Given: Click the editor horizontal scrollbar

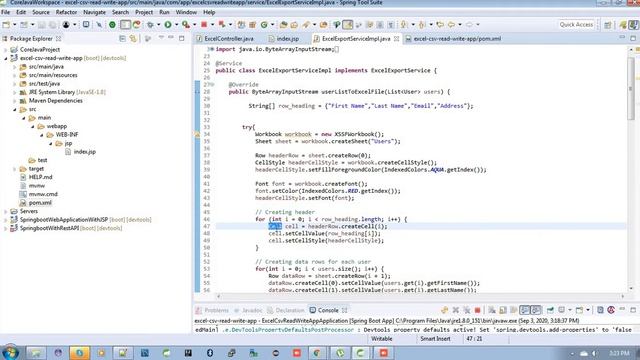Looking at the screenshot, I should (x=421, y=297).
